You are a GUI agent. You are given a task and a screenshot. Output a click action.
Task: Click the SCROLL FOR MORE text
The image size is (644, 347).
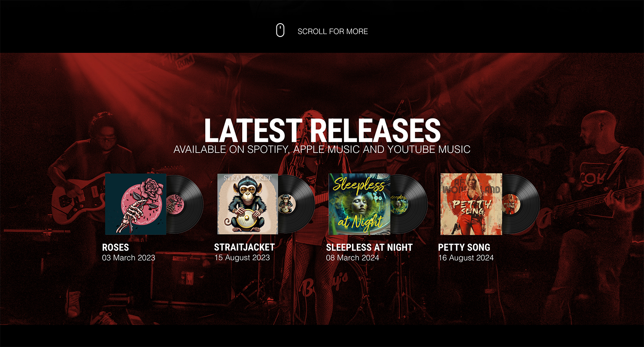click(x=333, y=31)
